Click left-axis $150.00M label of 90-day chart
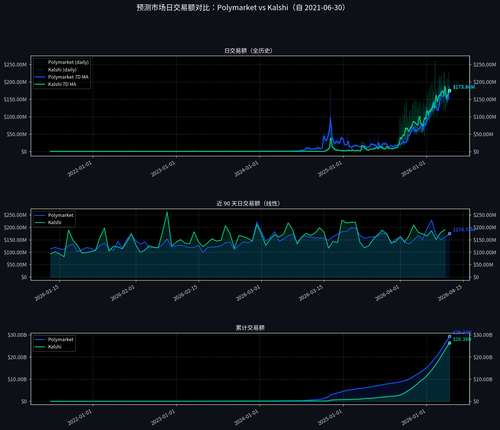Image resolution: width=500 pixels, height=430 pixels. click(15, 240)
